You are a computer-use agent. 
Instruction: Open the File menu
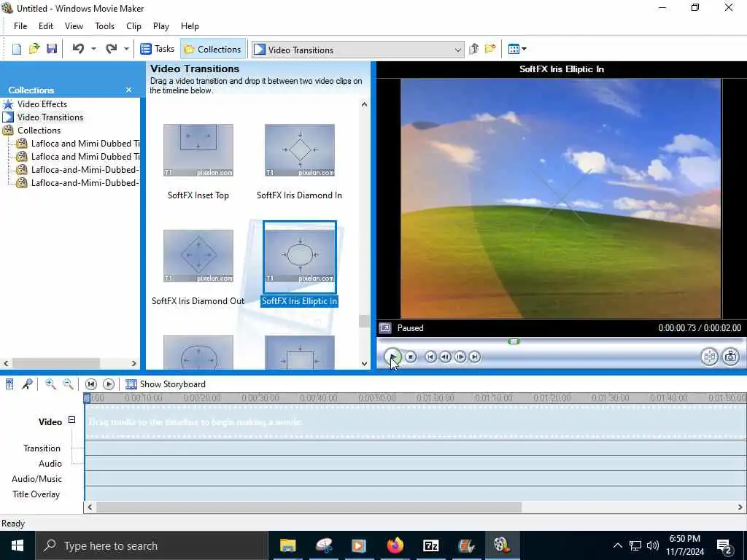pos(20,26)
